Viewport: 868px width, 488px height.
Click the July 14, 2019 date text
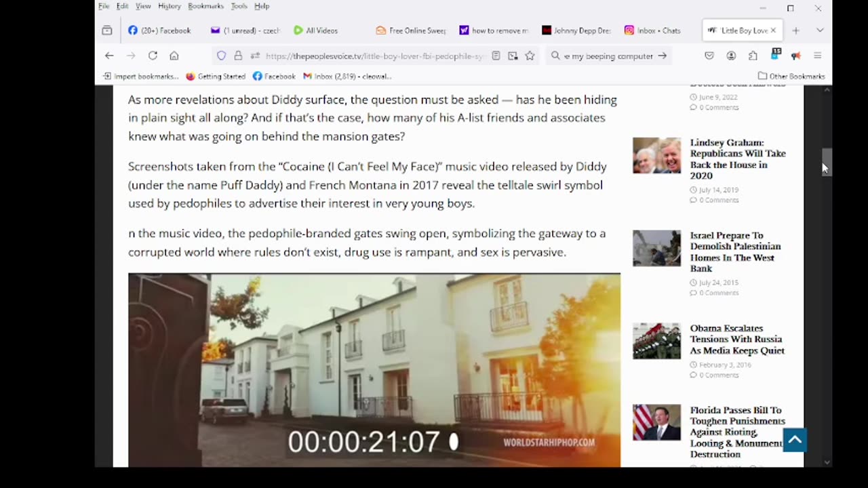click(718, 190)
